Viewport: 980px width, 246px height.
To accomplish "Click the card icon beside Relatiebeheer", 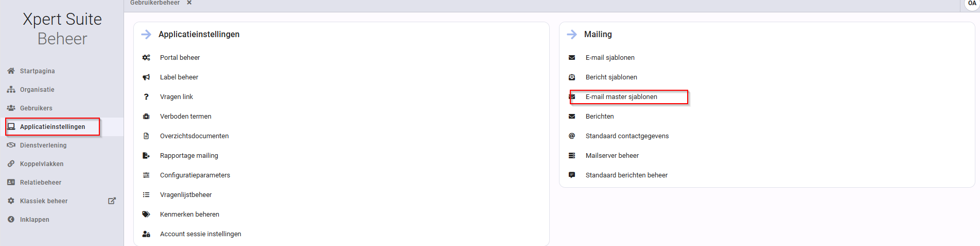I will point(11,182).
